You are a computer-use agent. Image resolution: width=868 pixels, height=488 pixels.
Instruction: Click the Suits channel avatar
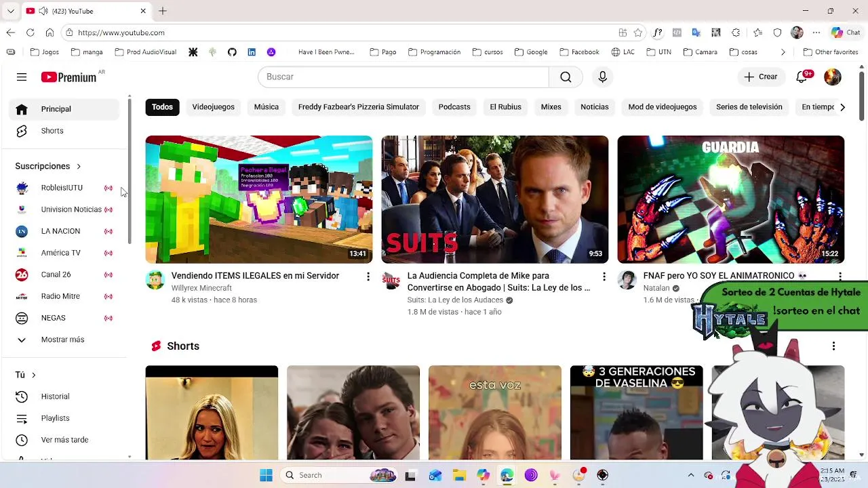tap(391, 280)
